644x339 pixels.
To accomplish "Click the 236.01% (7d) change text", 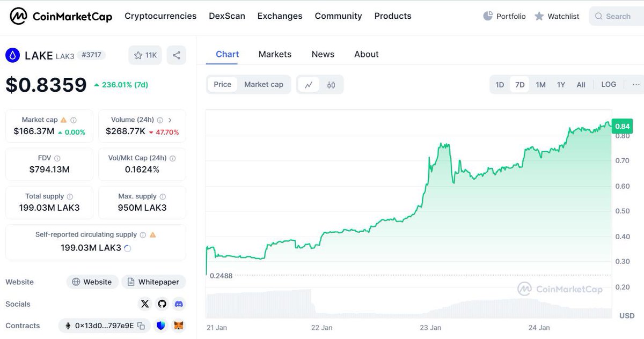I will [x=125, y=85].
